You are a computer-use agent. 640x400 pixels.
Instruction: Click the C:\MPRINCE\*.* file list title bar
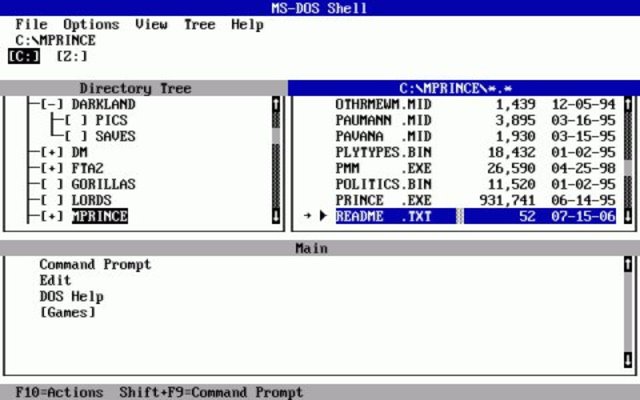coord(464,89)
